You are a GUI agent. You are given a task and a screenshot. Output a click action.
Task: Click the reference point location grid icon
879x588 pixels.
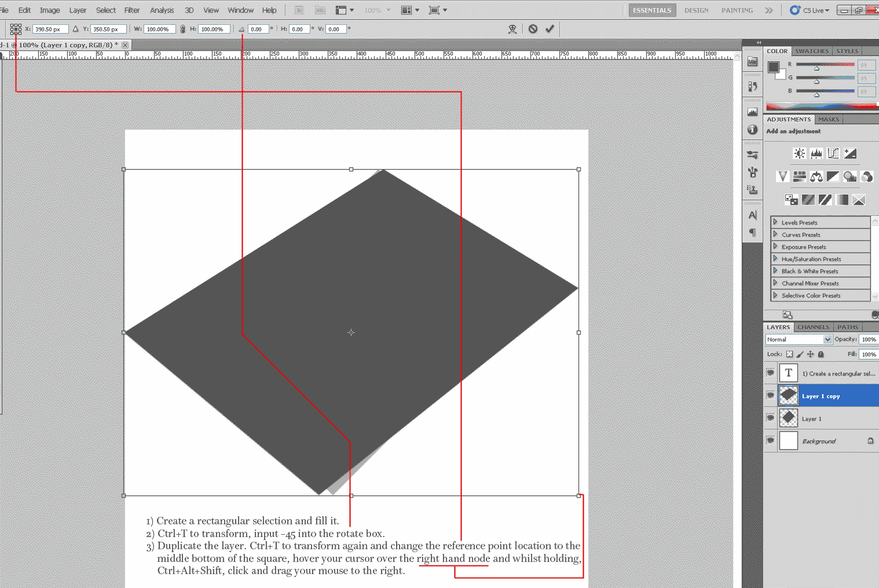(x=16, y=29)
